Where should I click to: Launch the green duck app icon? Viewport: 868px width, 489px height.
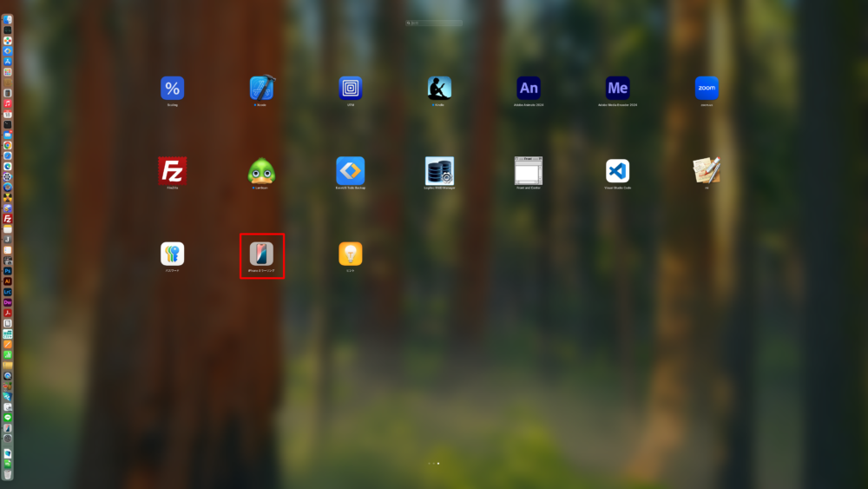point(261,170)
